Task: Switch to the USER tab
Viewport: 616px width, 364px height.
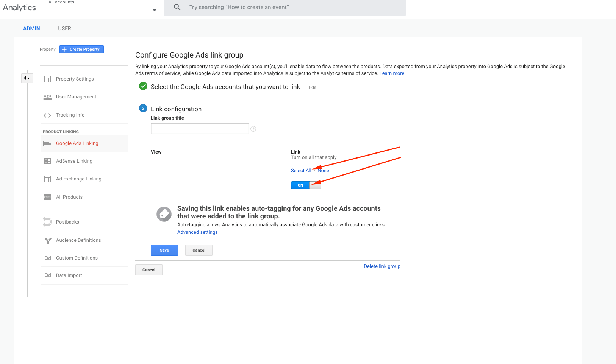Action: (64, 28)
